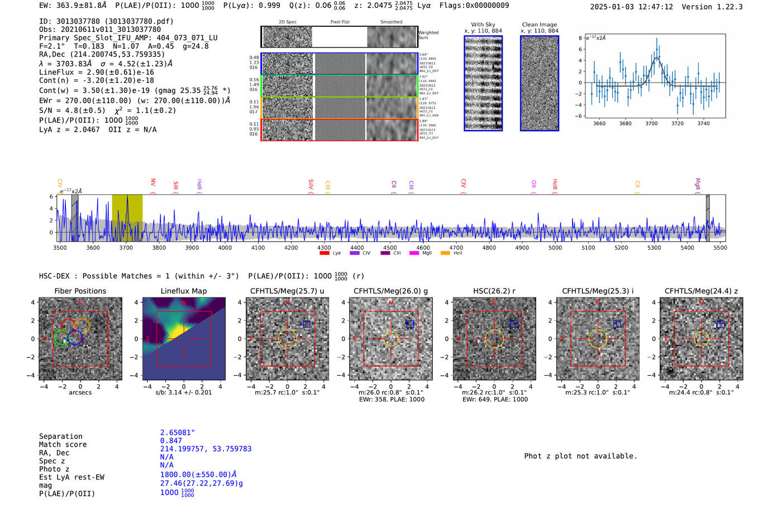
Task: Open the CFHTLS/Meg(25.7) u cutout
Action: point(287,339)
